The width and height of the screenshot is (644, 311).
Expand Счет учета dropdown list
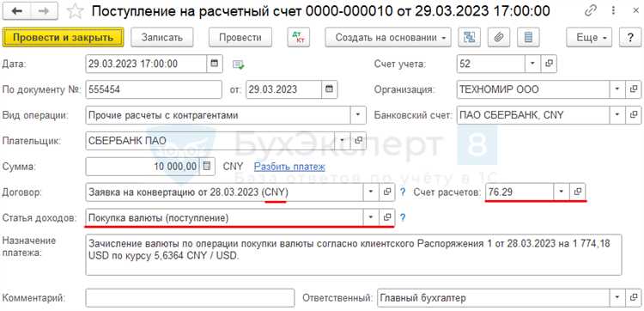pyautogui.click(x=533, y=64)
